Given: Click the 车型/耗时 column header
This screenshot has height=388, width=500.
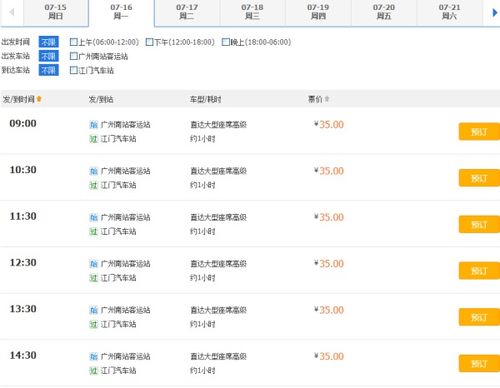Looking at the screenshot, I should 205,99.
